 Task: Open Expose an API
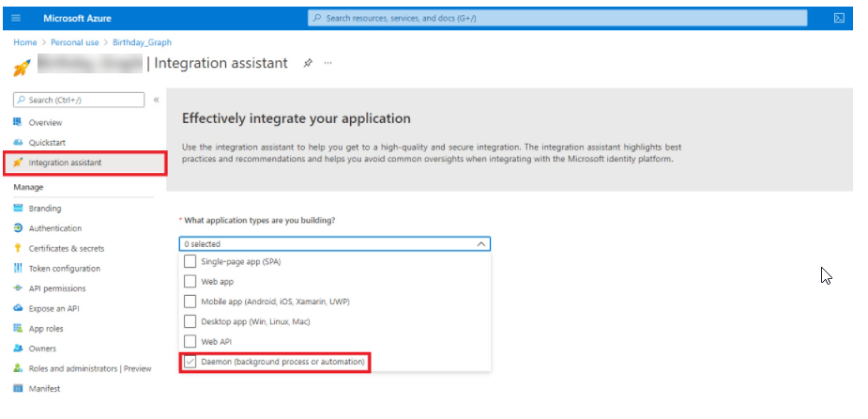coord(53,308)
